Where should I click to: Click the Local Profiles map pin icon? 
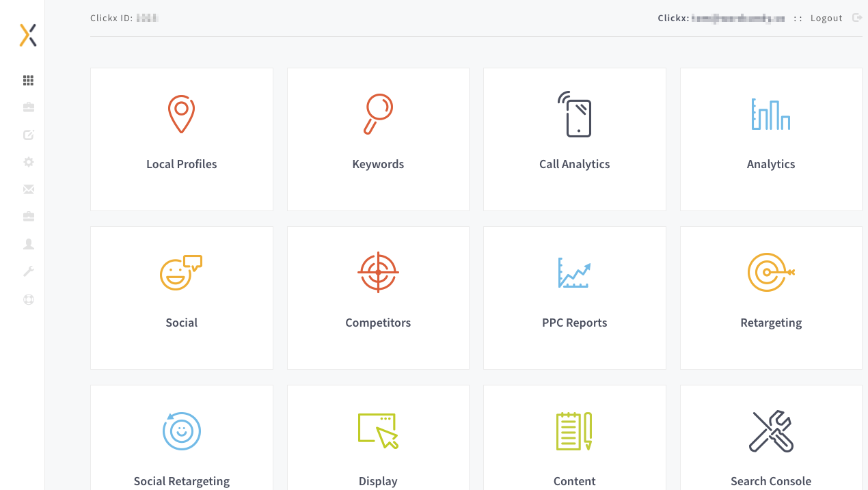tap(181, 114)
